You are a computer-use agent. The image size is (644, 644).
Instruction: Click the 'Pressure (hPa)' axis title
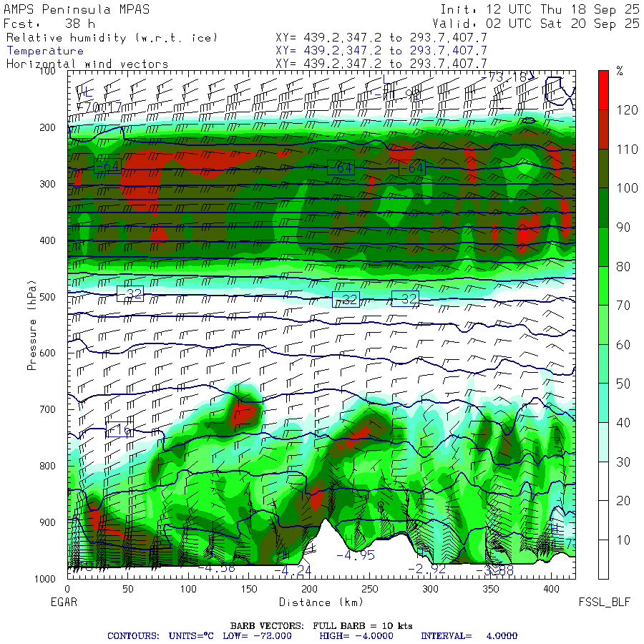31,326
